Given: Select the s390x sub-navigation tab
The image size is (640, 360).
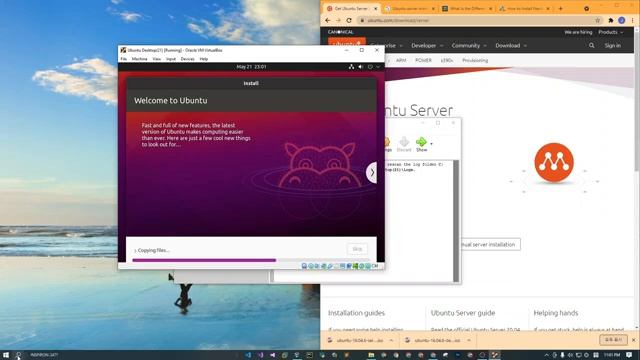Looking at the screenshot, I should click(x=447, y=60).
